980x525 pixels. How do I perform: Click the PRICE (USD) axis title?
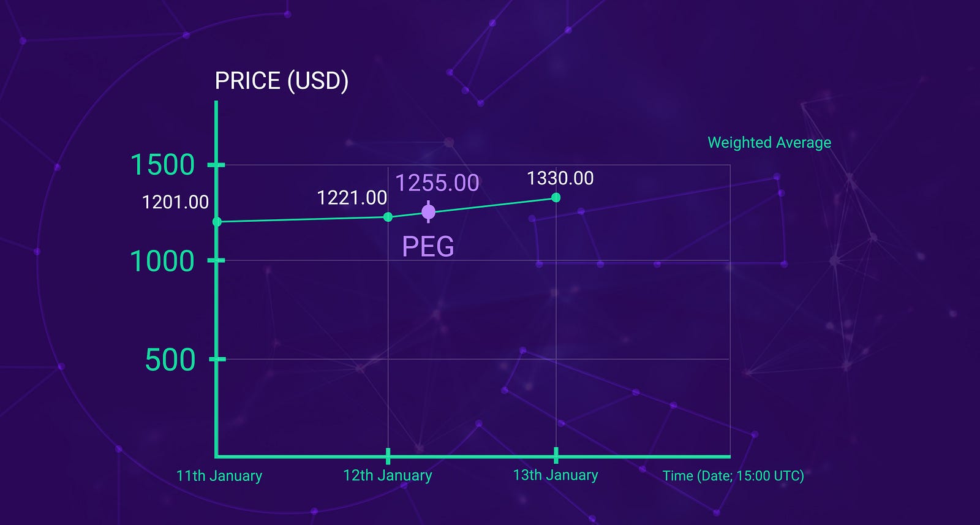click(282, 81)
